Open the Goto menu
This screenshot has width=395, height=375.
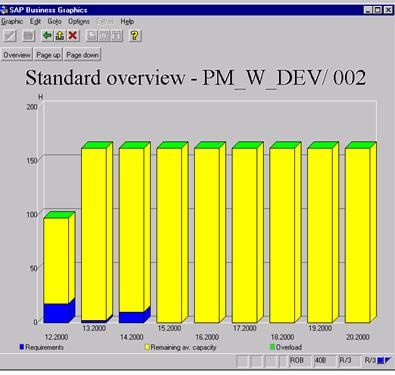coord(54,22)
